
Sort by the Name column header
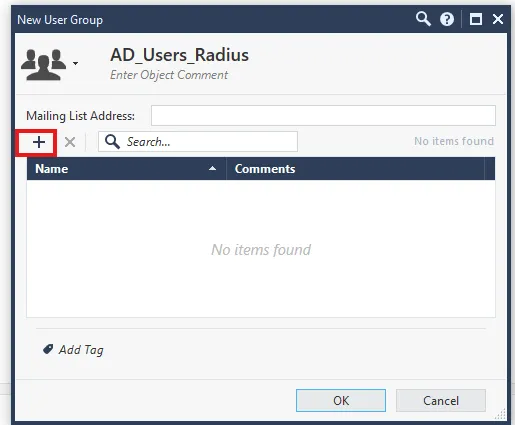126,169
